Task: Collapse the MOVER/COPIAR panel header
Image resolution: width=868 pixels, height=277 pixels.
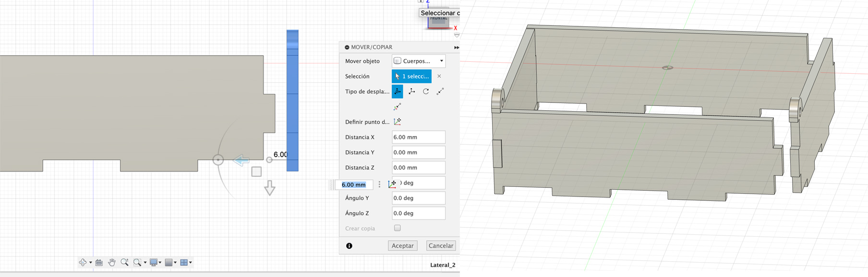Action: 347,47
